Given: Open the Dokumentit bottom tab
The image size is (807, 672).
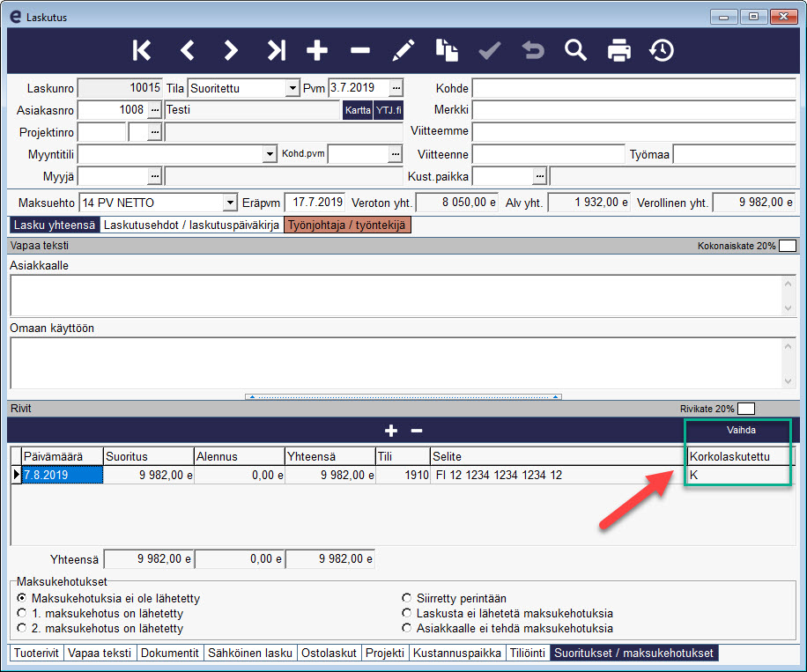Looking at the screenshot, I should tap(169, 653).
